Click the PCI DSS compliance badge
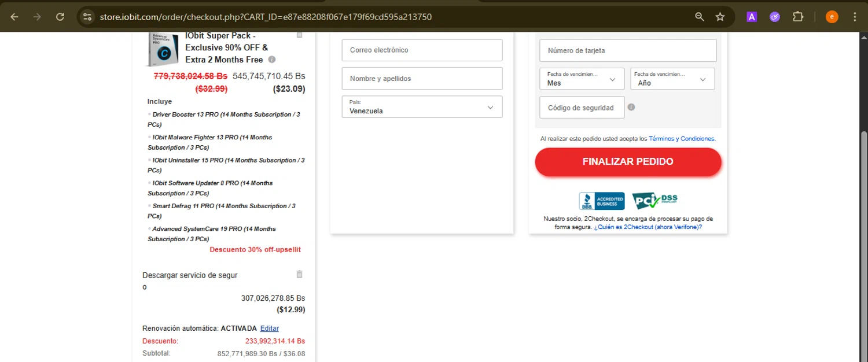Screen dimensions: 868x362 (x=655, y=201)
